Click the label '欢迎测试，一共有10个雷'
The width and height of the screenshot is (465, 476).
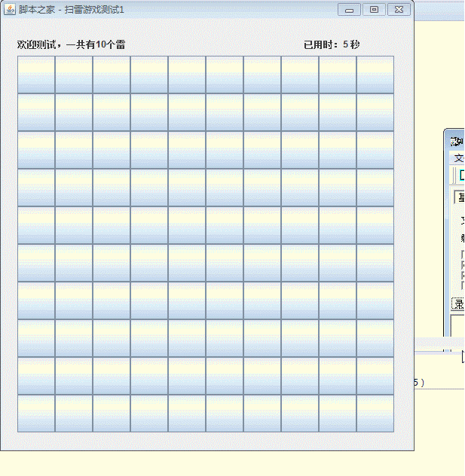pos(71,44)
